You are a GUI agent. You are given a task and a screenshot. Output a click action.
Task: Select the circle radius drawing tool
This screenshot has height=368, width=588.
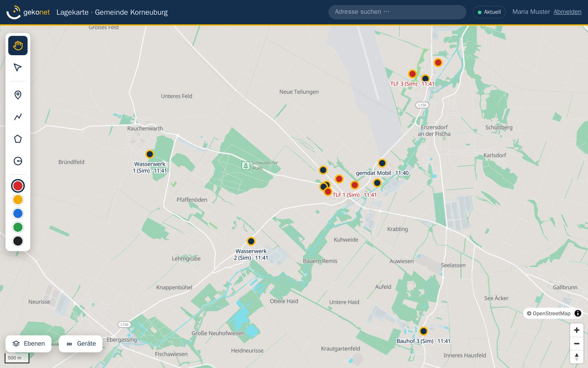click(18, 161)
